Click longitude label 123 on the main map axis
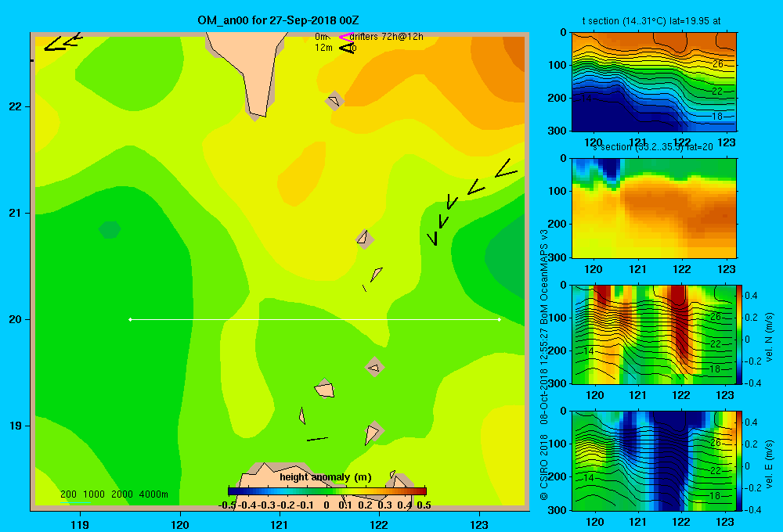 click(479, 525)
